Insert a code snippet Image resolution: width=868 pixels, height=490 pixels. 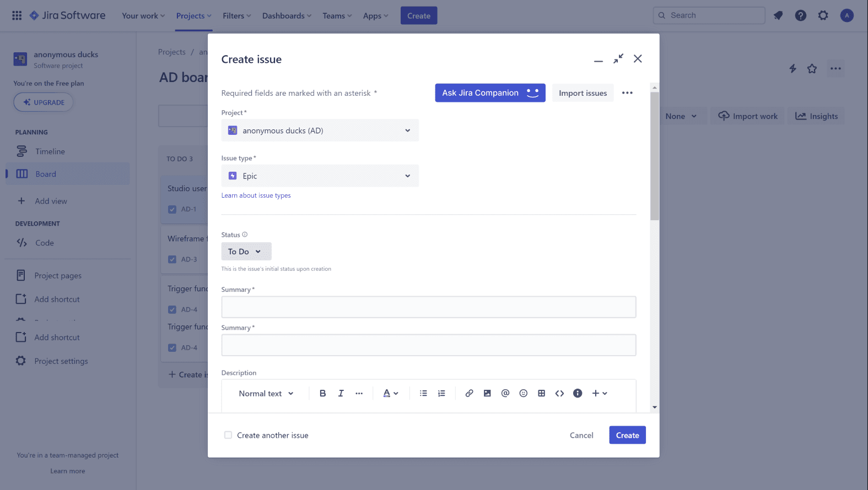tap(560, 393)
